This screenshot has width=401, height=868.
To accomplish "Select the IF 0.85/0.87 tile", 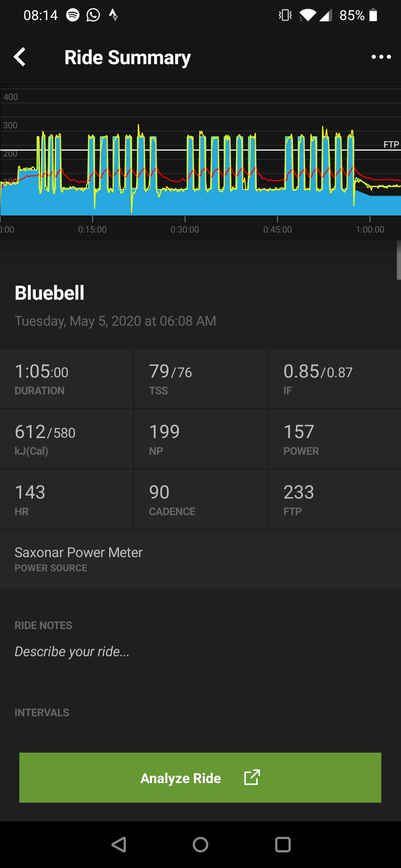I will [335, 378].
